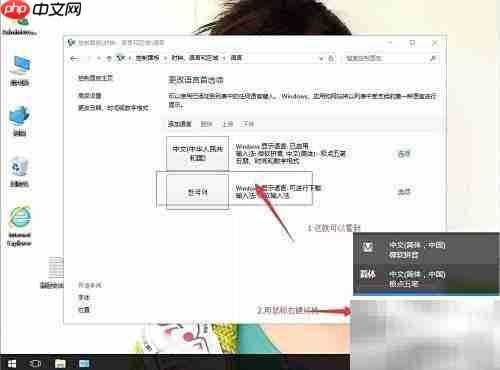Open 字体 link under 另请参阅

click(x=84, y=297)
